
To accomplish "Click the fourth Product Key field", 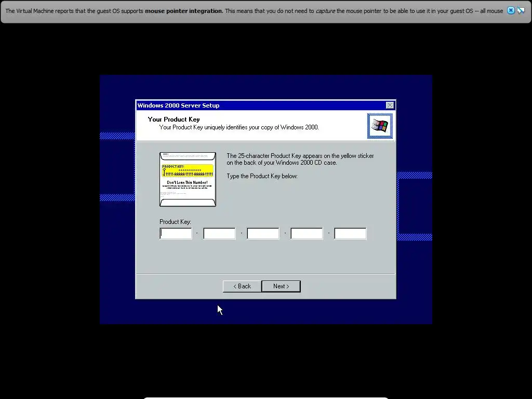I will coord(307,233).
